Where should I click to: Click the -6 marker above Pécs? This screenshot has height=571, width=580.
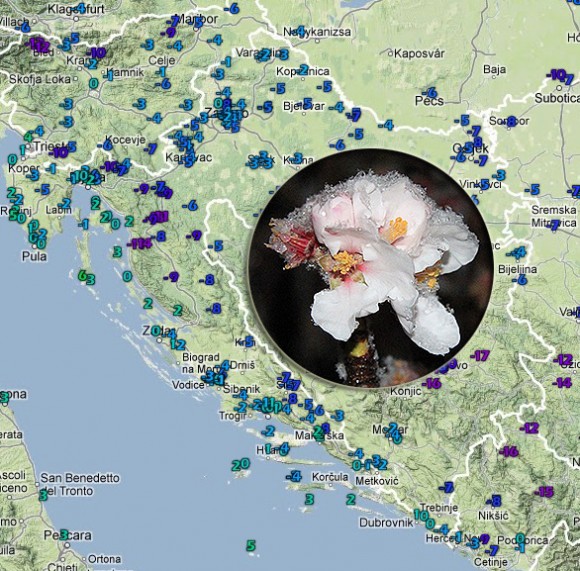[429, 92]
